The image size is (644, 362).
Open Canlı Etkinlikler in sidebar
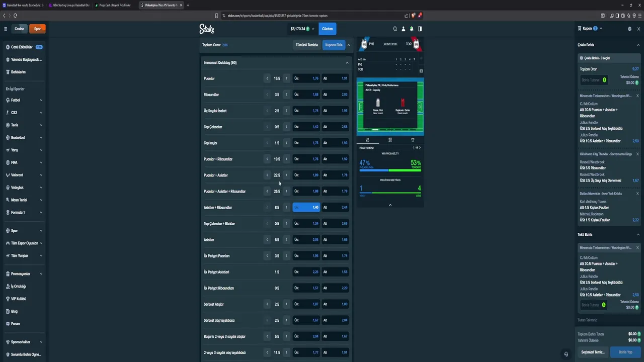click(x=24, y=47)
